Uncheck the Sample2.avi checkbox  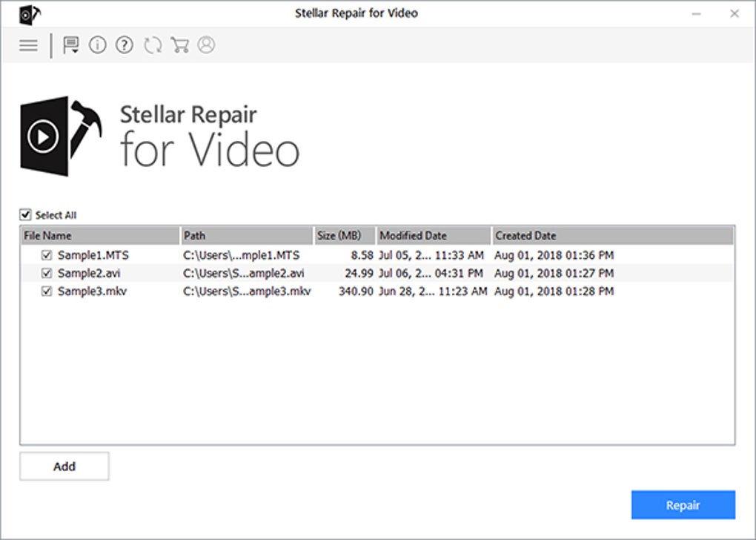pyautogui.click(x=47, y=273)
